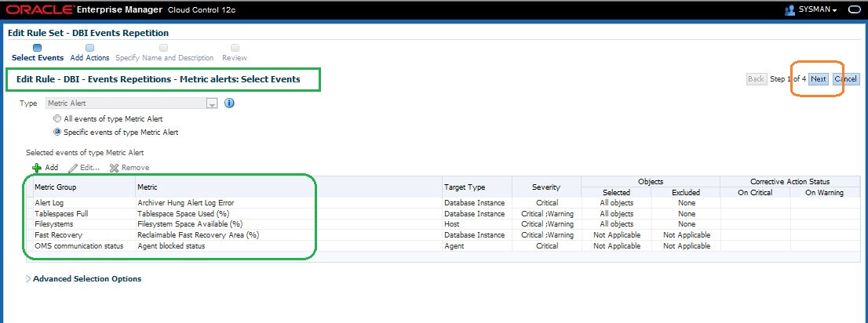Click the On Critical column header

point(755,193)
